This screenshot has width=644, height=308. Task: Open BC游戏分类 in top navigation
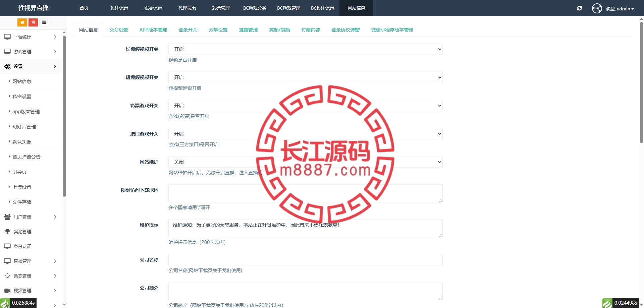coord(255,8)
